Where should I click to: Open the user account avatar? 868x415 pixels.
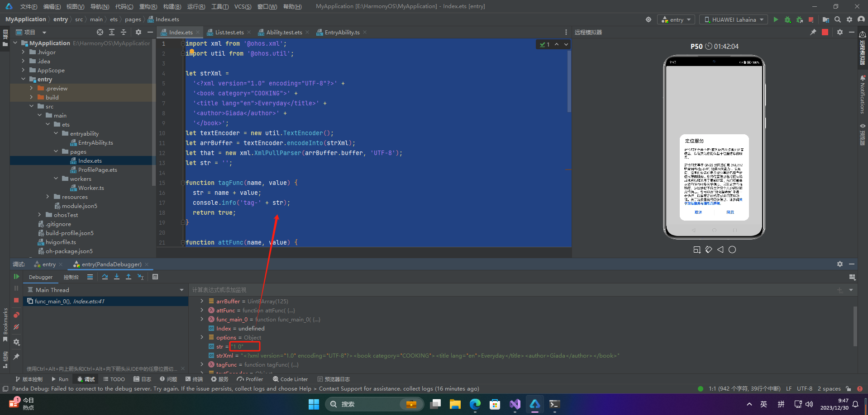point(861,19)
